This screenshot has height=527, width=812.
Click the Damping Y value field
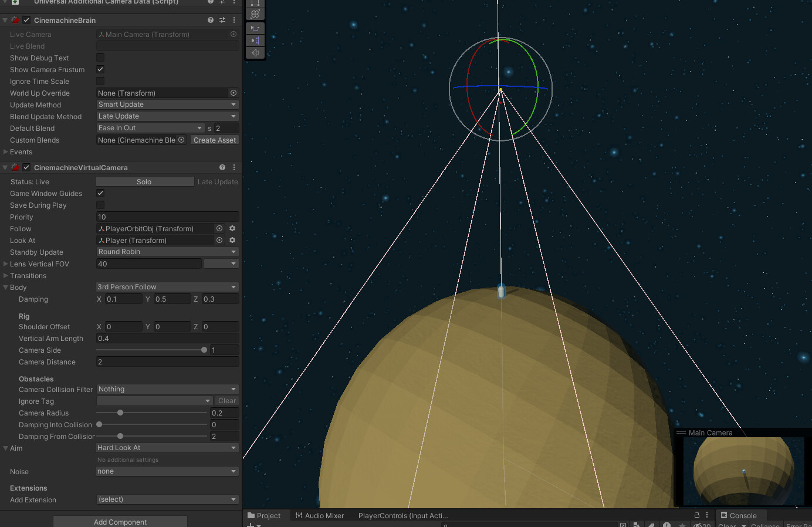click(172, 299)
